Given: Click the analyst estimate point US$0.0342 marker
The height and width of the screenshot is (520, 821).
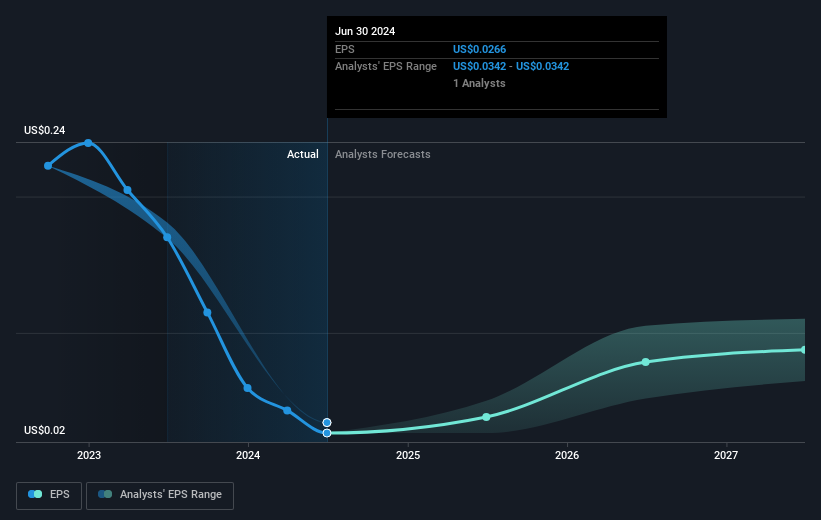Looking at the screenshot, I should (327, 423).
